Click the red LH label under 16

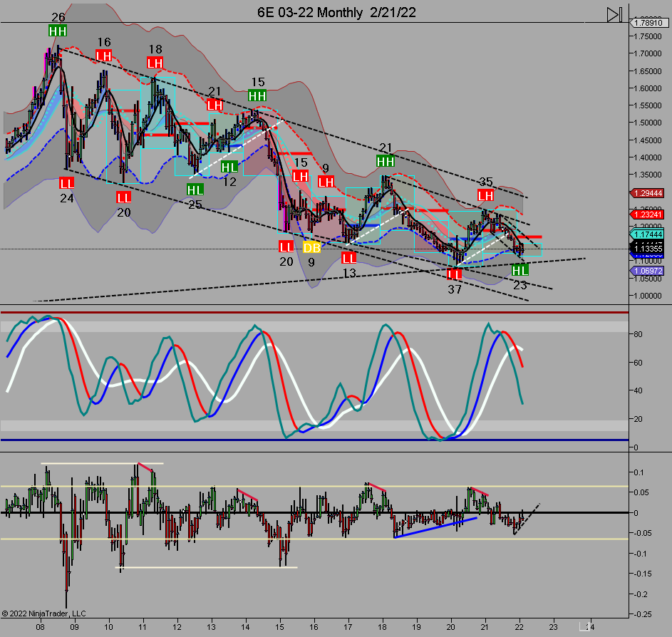click(x=104, y=56)
